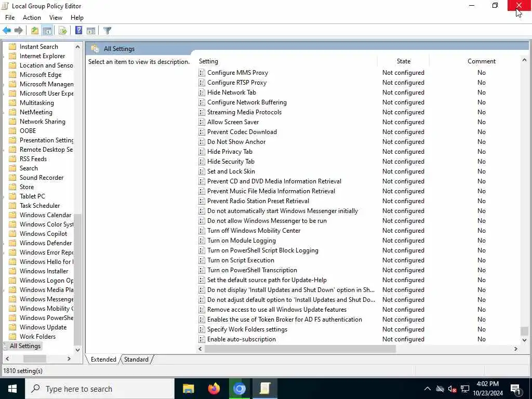Image resolution: width=532 pixels, height=399 pixels.
Task: Click the Turn on Script Execution policy icon
Action: click(x=202, y=261)
